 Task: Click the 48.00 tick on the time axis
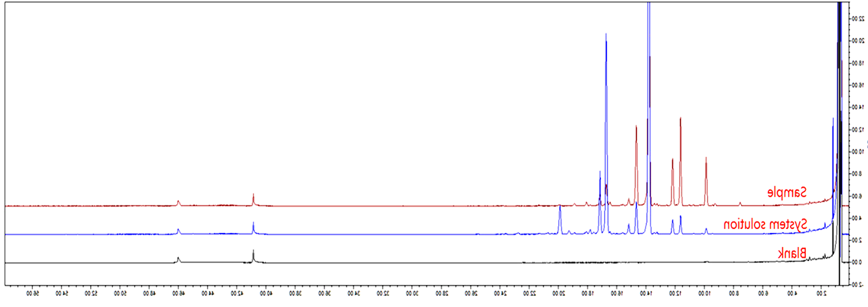[149, 294]
